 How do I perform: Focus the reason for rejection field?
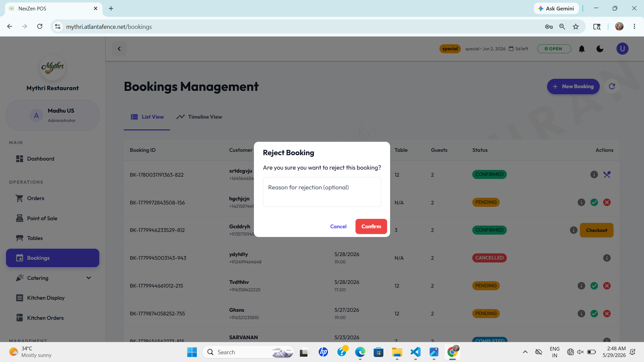coord(322,192)
